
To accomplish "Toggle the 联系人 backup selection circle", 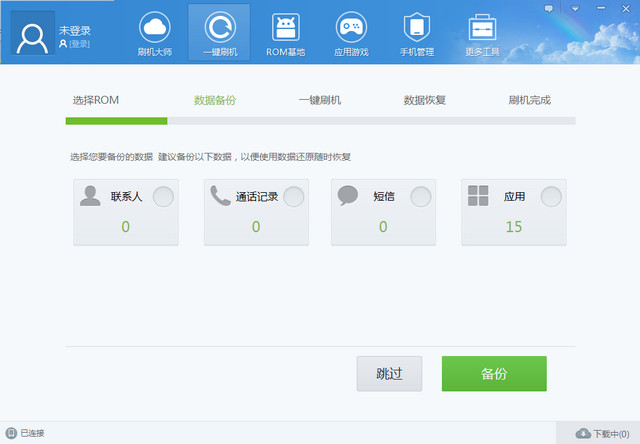I will click(x=163, y=197).
